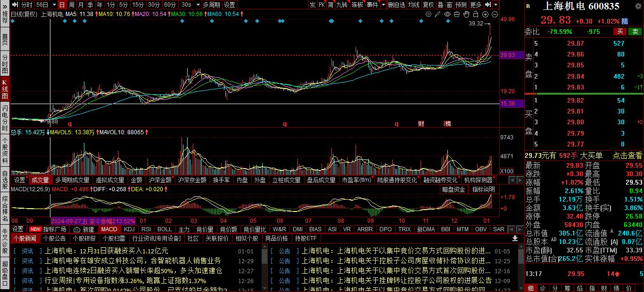Open 发 toolbar item
The height and width of the screenshot is (292, 644).
pyautogui.click(x=313, y=4)
